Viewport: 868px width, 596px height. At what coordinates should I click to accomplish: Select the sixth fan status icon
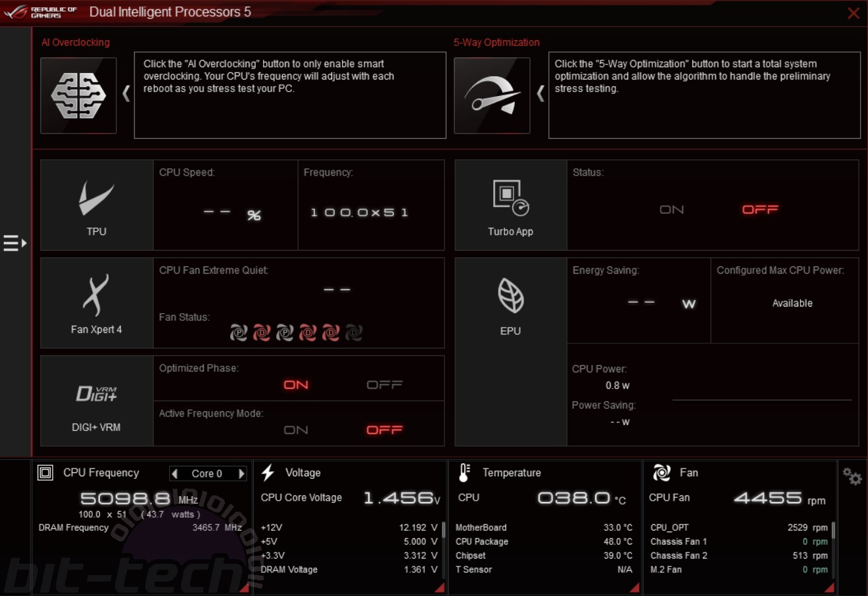354,332
